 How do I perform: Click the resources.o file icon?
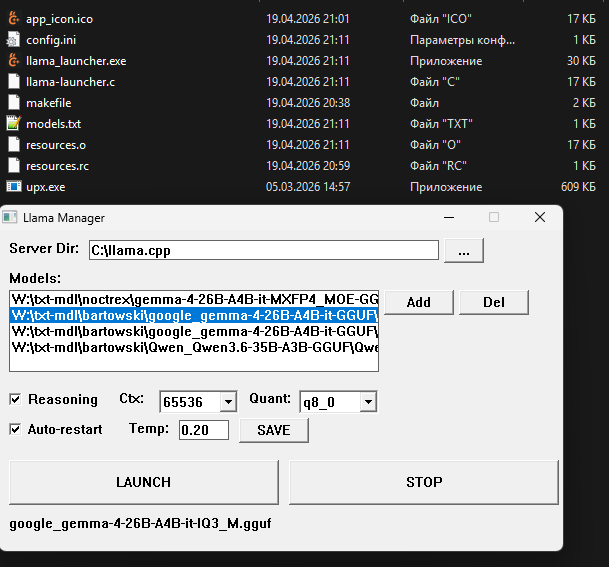tap(14, 144)
